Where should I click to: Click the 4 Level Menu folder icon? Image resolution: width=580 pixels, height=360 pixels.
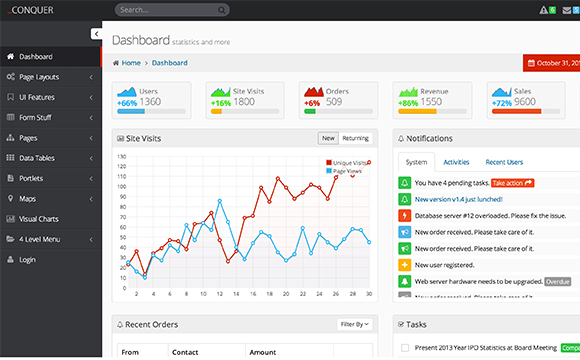point(10,239)
